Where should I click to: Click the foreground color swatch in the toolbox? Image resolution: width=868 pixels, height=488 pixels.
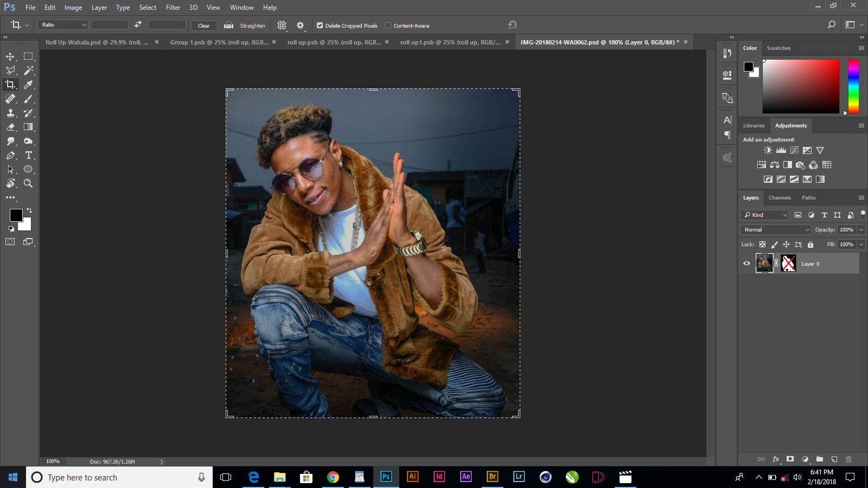[16, 215]
